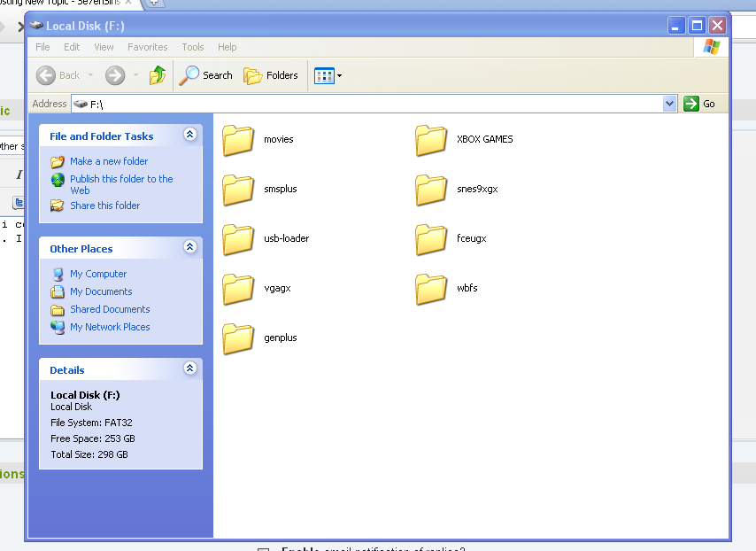Click the Views icon in toolbar
Screen dimensions: 756x551
click(324, 76)
